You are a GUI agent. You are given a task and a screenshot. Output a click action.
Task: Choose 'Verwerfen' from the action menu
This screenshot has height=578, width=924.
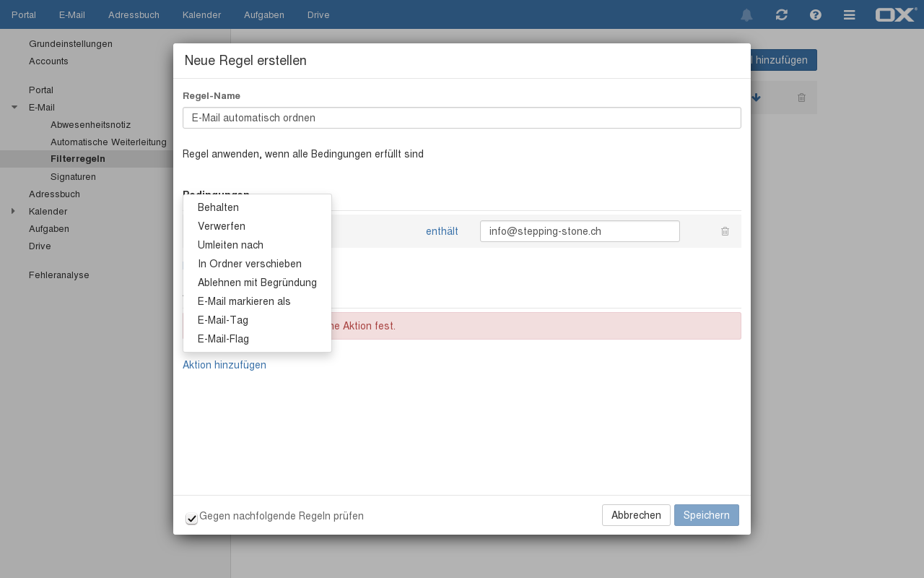(222, 226)
